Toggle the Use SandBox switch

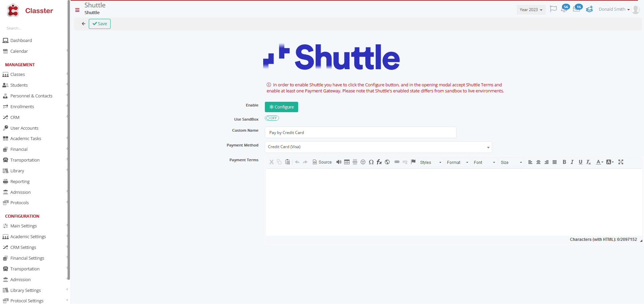point(272,118)
